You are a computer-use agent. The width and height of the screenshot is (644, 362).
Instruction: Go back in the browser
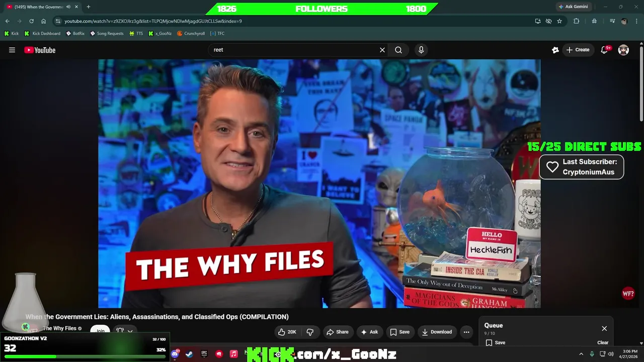pyautogui.click(x=7, y=21)
